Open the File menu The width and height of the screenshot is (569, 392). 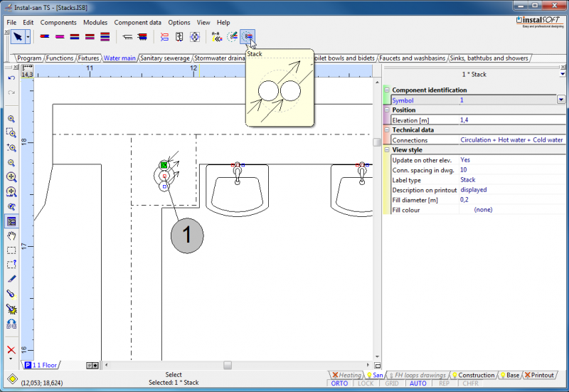point(11,23)
